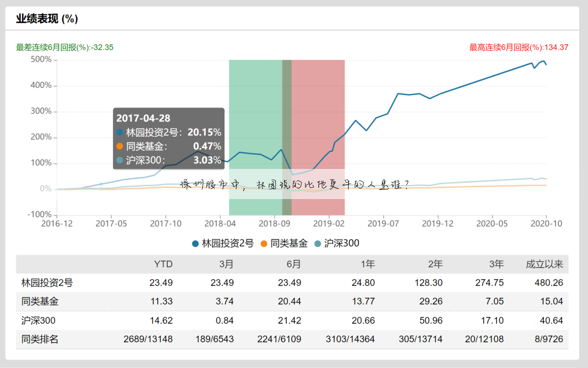Click the 20.15% value in tooltip

(204, 132)
